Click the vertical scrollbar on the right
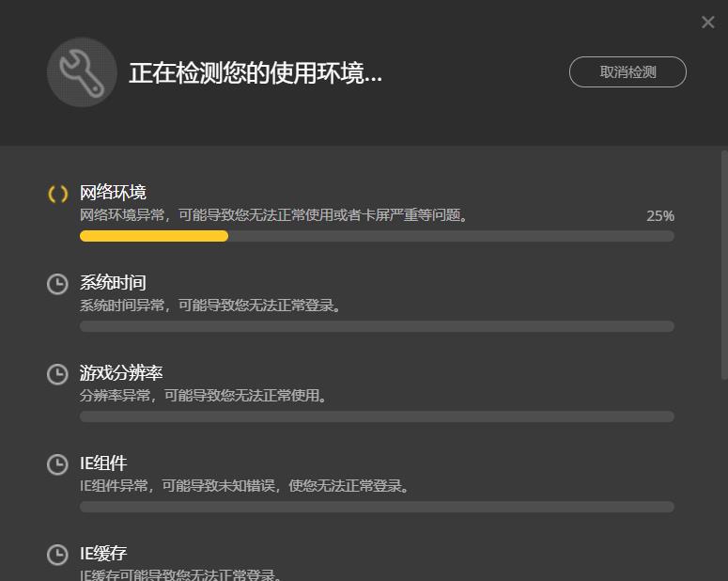The width and height of the screenshot is (728, 581). (724, 265)
